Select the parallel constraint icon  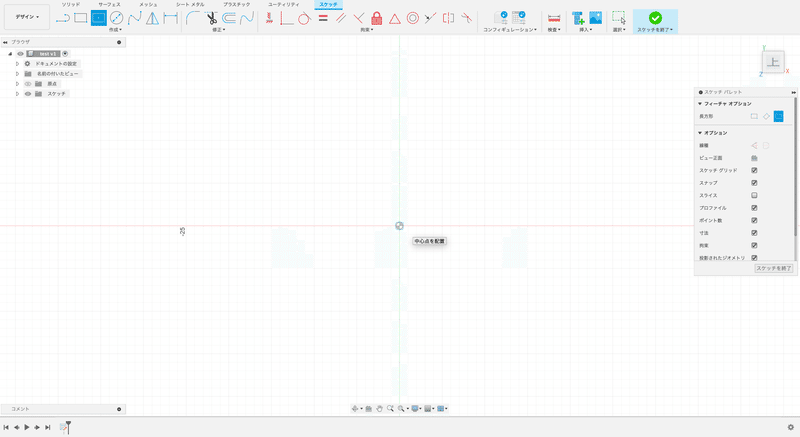(341, 18)
